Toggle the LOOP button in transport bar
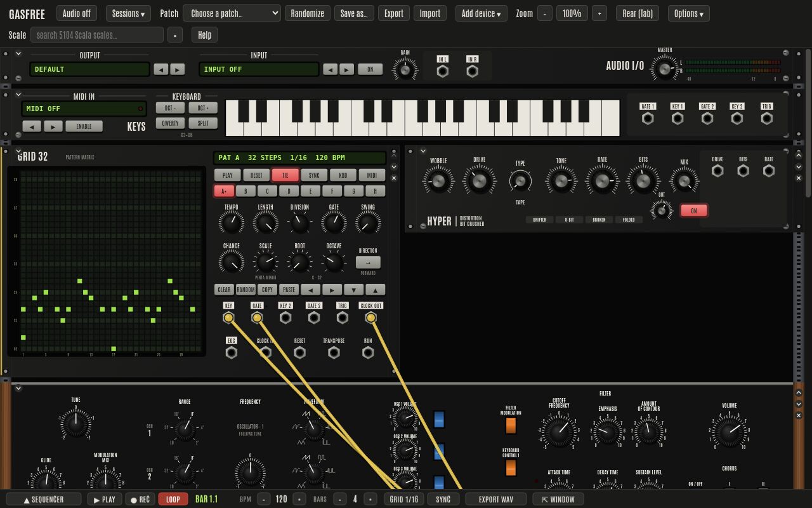This screenshot has width=812, height=508. point(173,499)
